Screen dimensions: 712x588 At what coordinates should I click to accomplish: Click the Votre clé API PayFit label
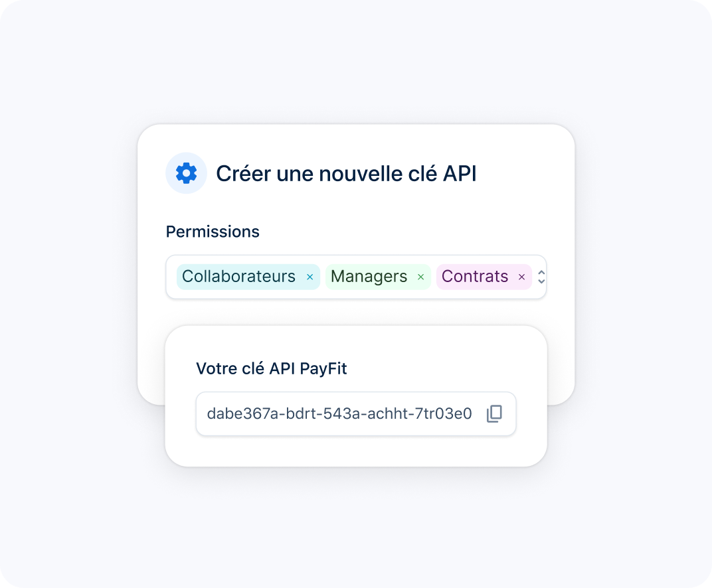(272, 368)
